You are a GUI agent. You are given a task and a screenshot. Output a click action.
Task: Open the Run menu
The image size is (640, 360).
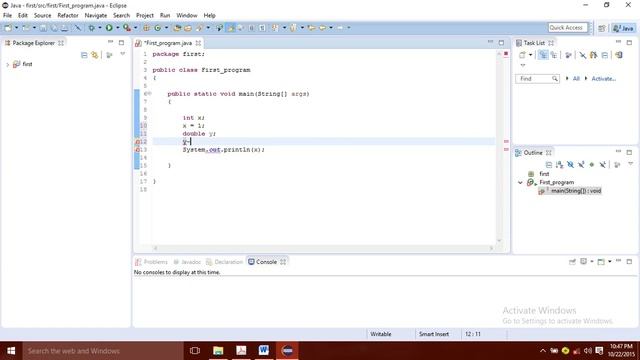click(165, 16)
